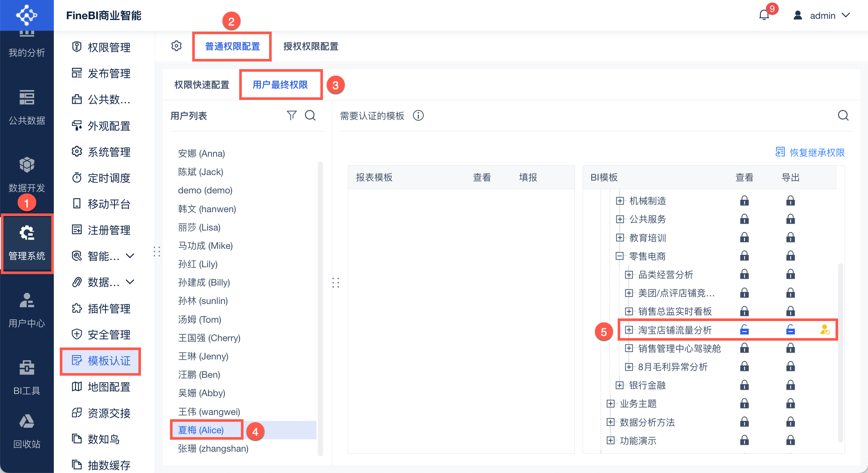Click the user list filter icon
This screenshot has width=868, height=473.
point(291,115)
